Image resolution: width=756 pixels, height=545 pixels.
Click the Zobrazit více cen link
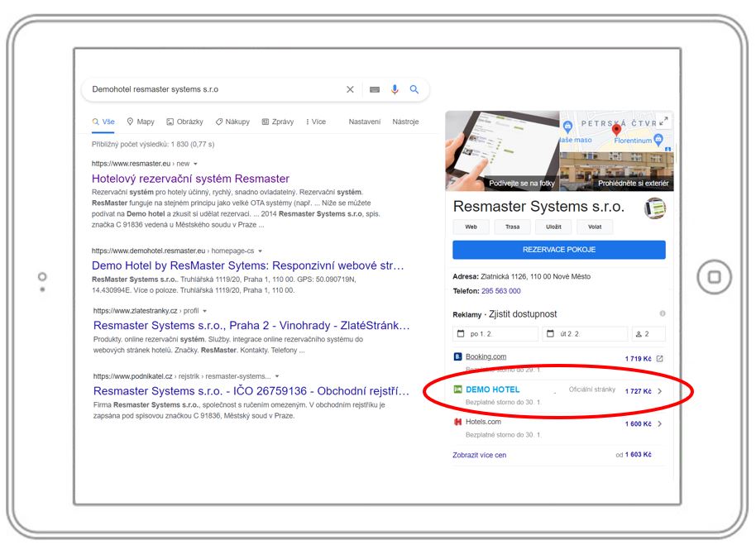coord(479,455)
